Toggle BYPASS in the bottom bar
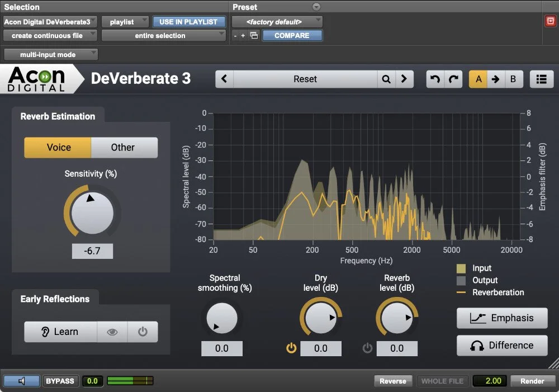The width and height of the screenshot is (559, 392). pos(60,381)
